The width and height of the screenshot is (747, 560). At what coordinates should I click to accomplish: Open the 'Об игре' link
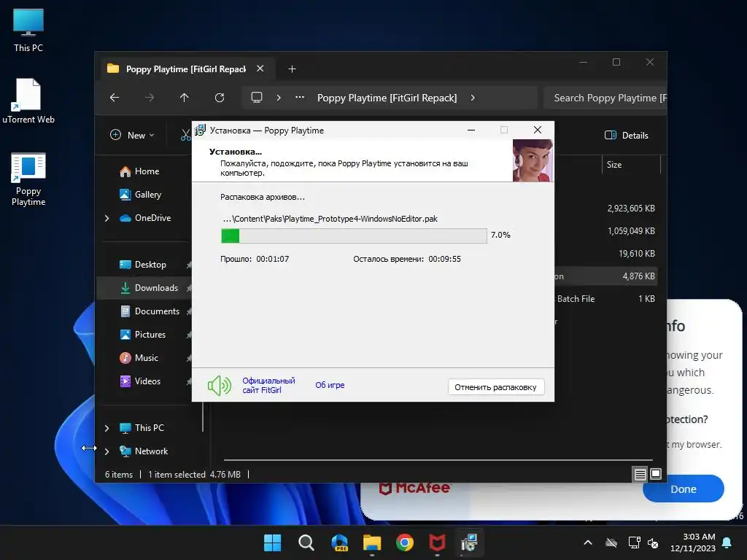pos(330,385)
